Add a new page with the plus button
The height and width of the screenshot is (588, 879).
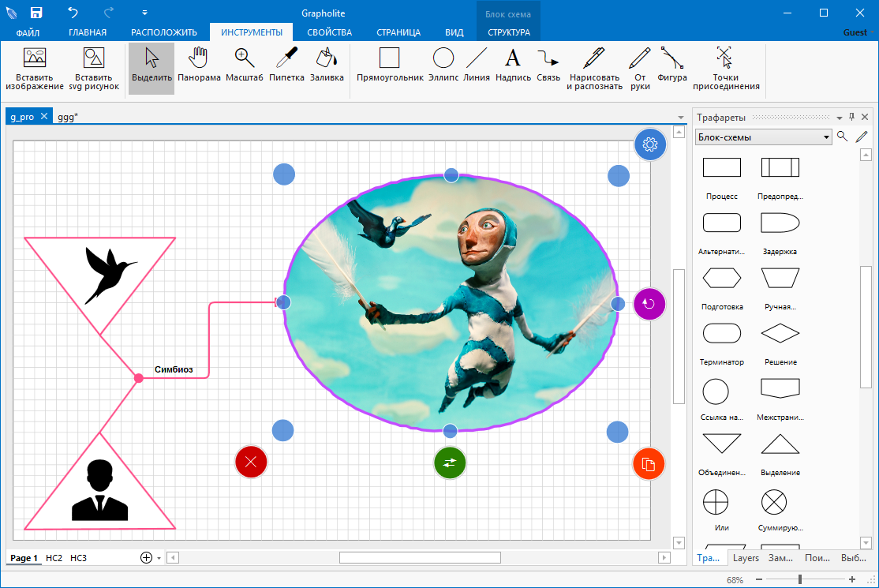pyautogui.click(x=146, y=557)
